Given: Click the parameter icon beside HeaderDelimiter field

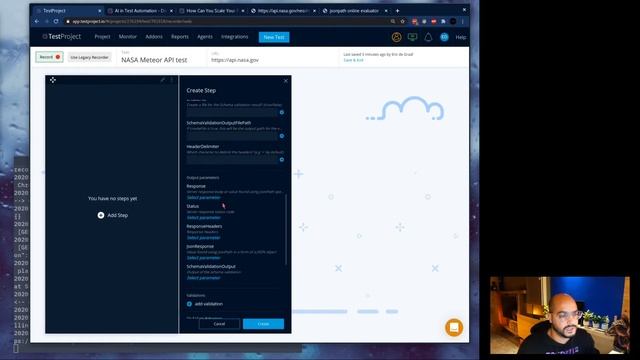Looking at the screenshot, I should pyautogui.click(x=282, y=160).
